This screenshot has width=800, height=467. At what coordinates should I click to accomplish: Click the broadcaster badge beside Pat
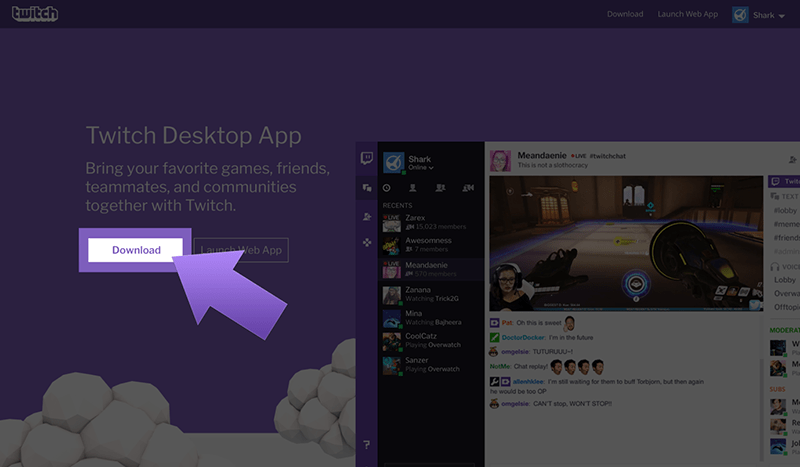(494, 323)
